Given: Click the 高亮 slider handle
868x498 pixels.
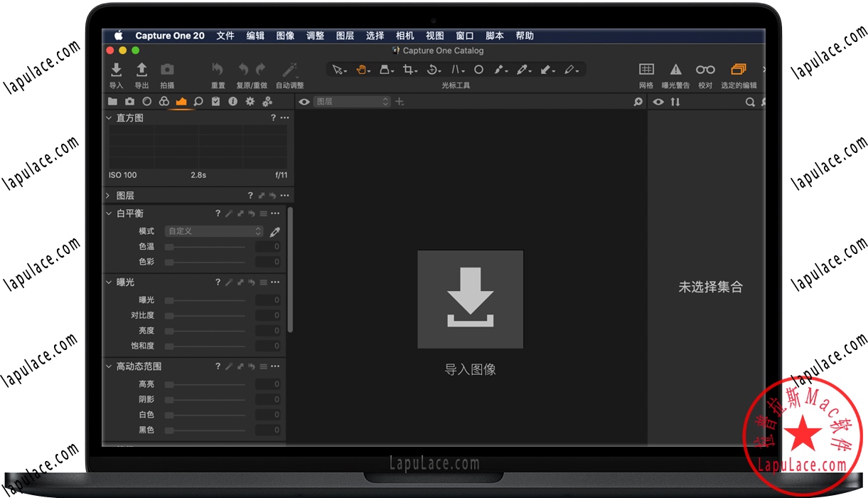Looking at the screenshot, I should [169, 384].
